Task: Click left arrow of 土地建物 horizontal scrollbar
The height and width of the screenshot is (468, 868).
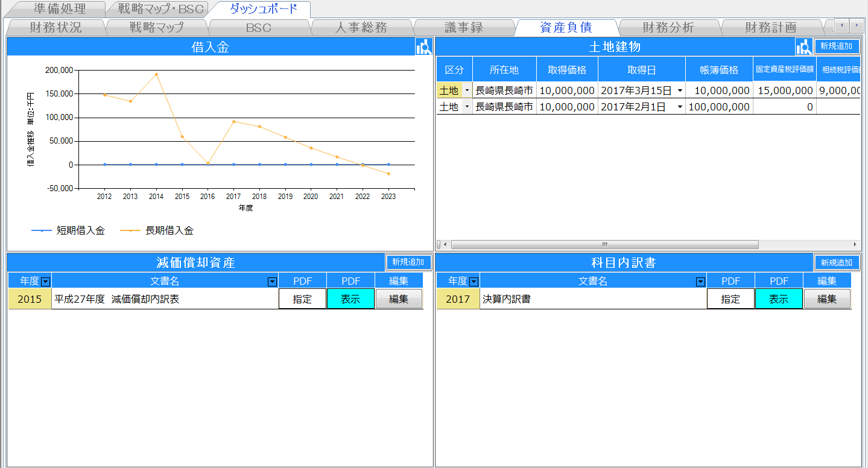Action: pos(445,245)
